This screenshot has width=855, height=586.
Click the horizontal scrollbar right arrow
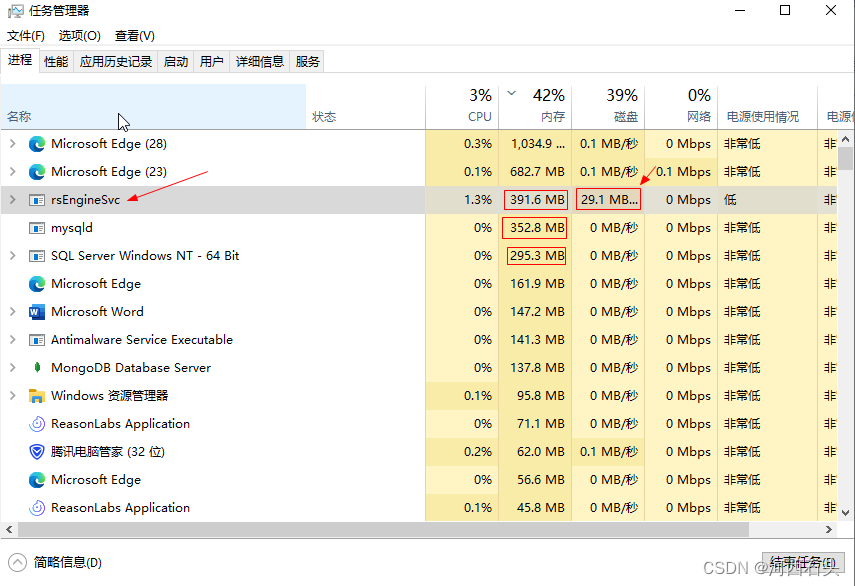pyautogui.click(x=829, y=529)
